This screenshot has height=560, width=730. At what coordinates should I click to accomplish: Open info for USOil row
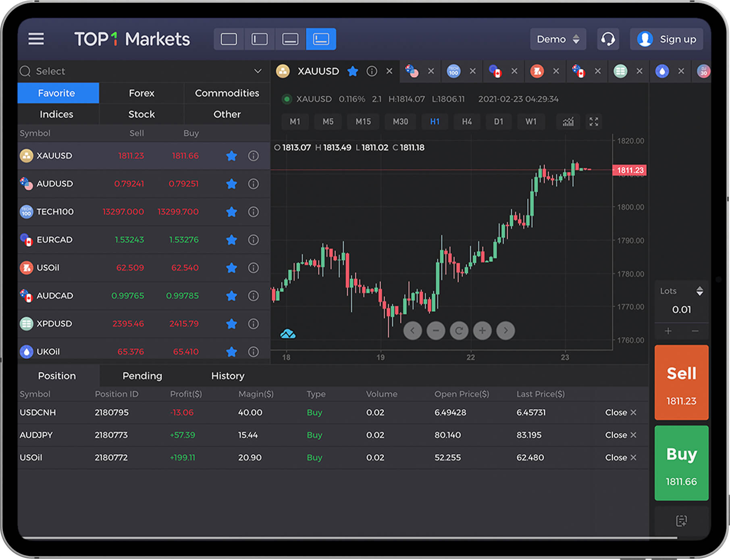point(253,268)
